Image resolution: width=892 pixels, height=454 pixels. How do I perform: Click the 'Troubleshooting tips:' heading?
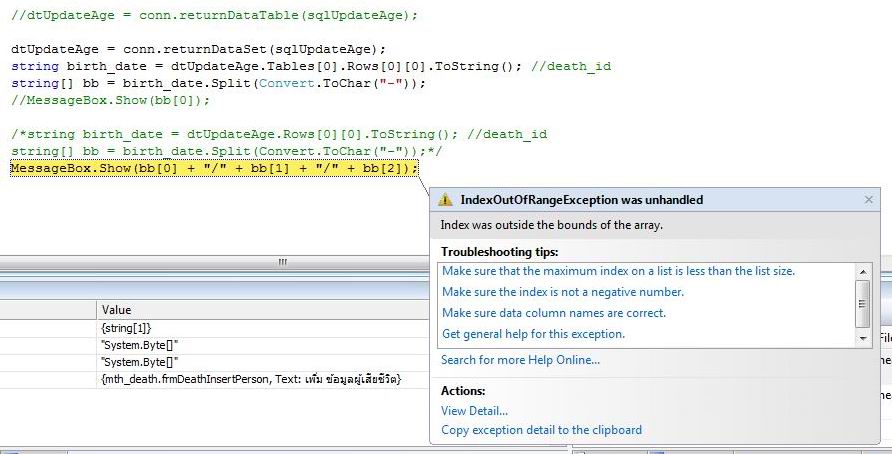click(499, 252)
